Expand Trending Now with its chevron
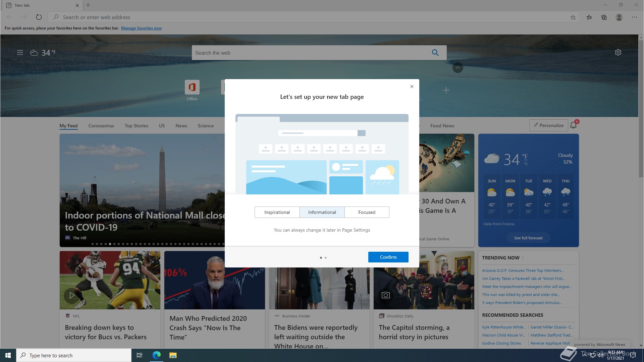 523,258
